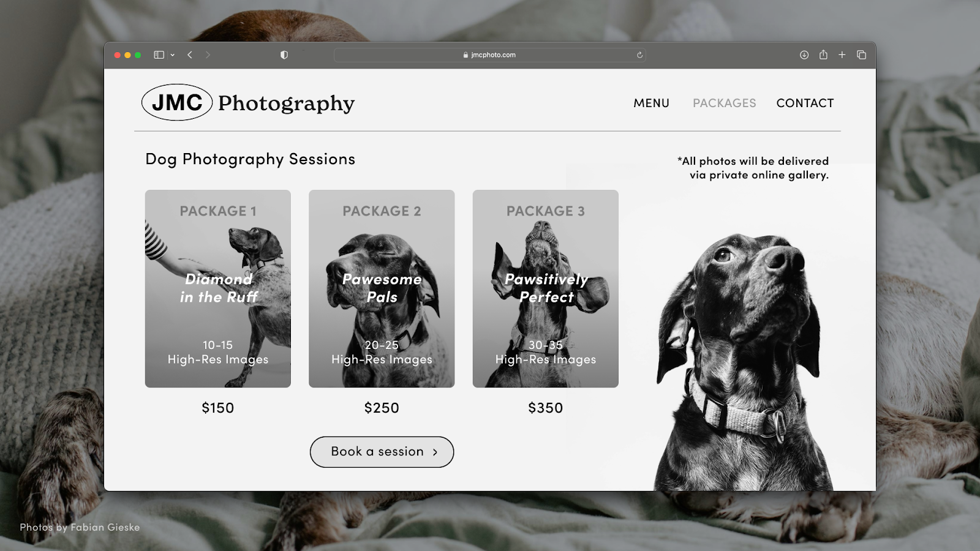
Task: Click the $350 price text
Action: (545, 408)
